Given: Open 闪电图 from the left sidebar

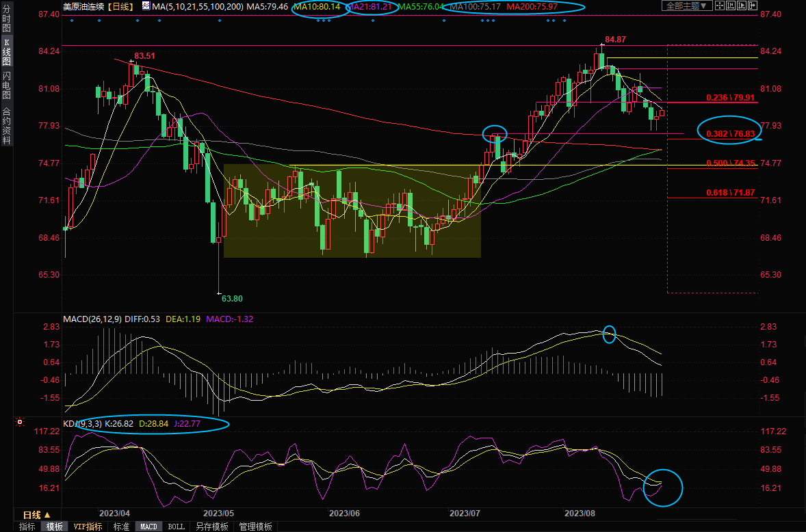Looking at the screenshot, I should (6, 85).
